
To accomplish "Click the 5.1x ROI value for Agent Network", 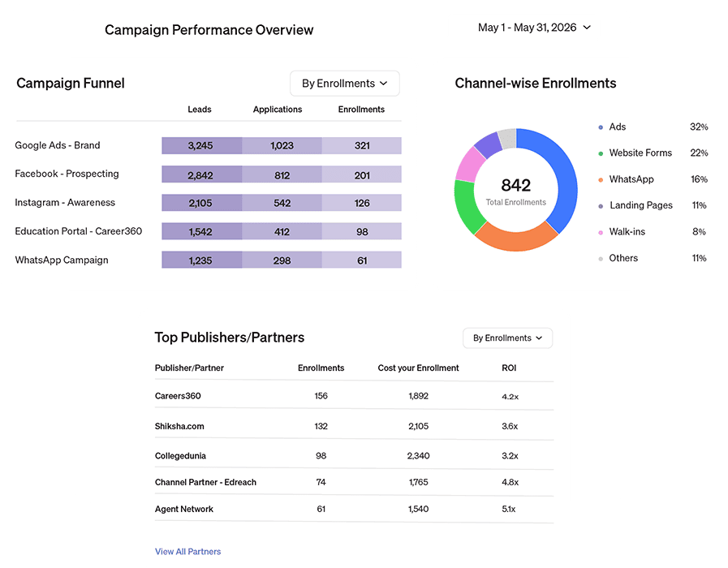I will pos(508,509).
